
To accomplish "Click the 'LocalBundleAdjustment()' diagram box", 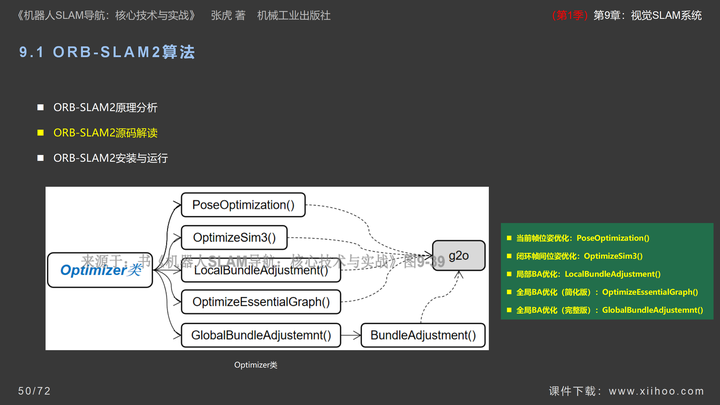I will [261, 270].
